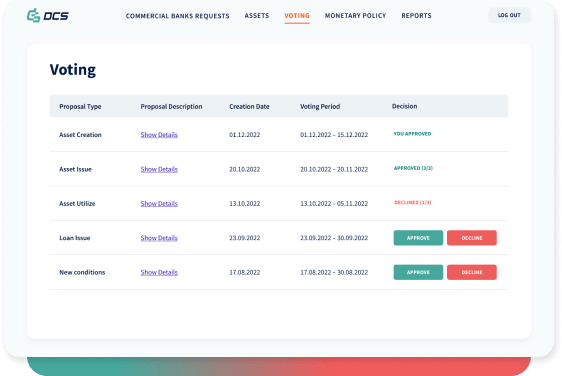Select the Loan Issue row label
Viewport: 562px width, 376px height.
pos(75,238)
